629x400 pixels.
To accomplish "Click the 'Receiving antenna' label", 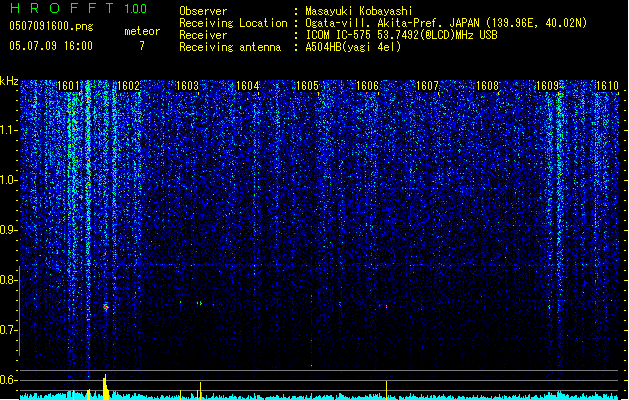I will pyautogui.click(x=230, y=47).
